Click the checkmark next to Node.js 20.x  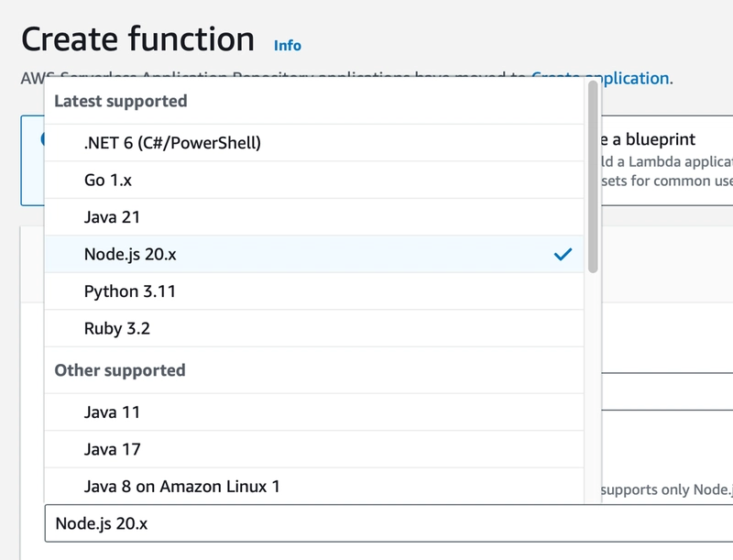click(x=563, y=254)
